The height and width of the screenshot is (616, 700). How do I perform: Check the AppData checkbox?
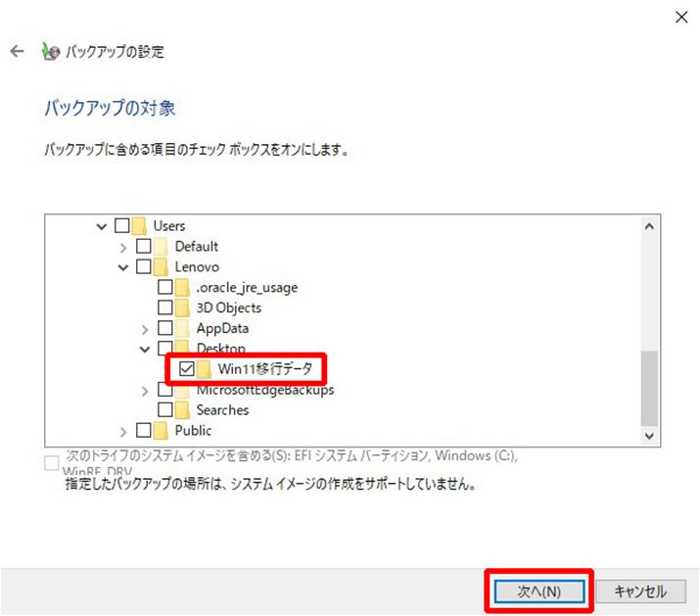[x=165, y=328]
